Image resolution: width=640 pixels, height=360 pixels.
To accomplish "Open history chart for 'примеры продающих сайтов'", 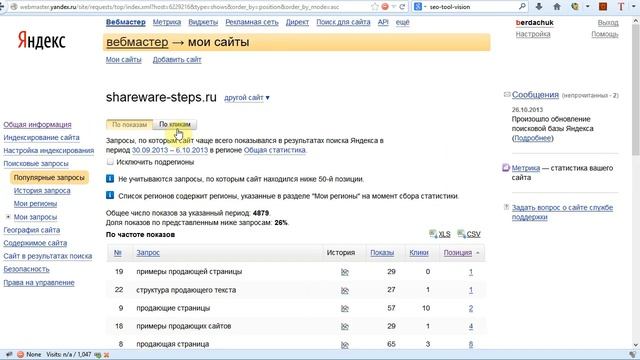I will point(344,326).
